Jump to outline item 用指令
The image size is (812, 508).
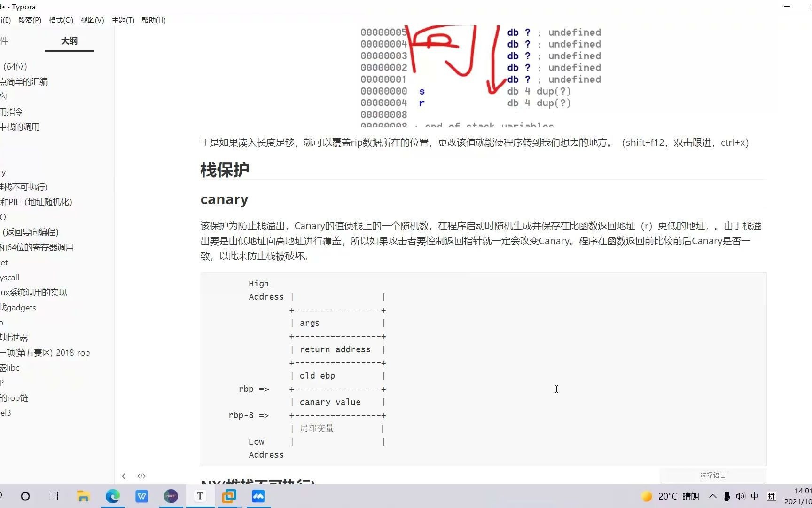[12, 112]
